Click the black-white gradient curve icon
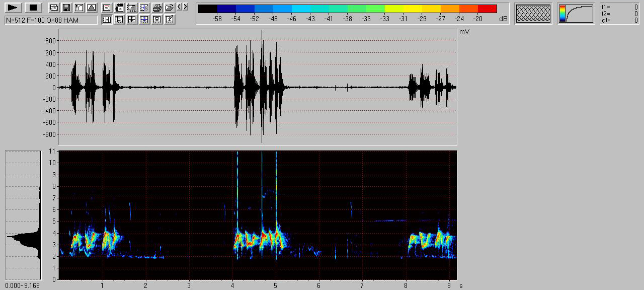 click(78, 8)
